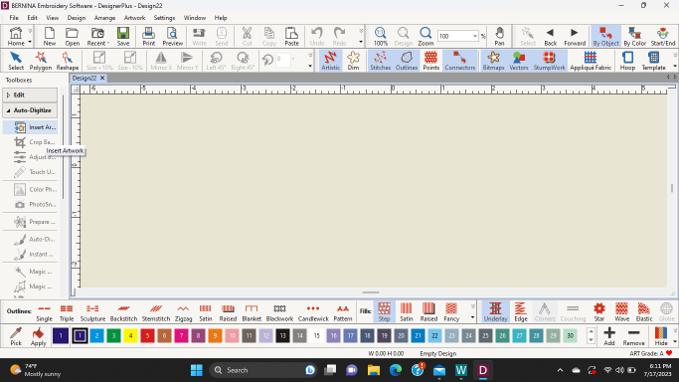Toggle Stitches display
This screenshot has width=679, height=382.
coord(380,61)
